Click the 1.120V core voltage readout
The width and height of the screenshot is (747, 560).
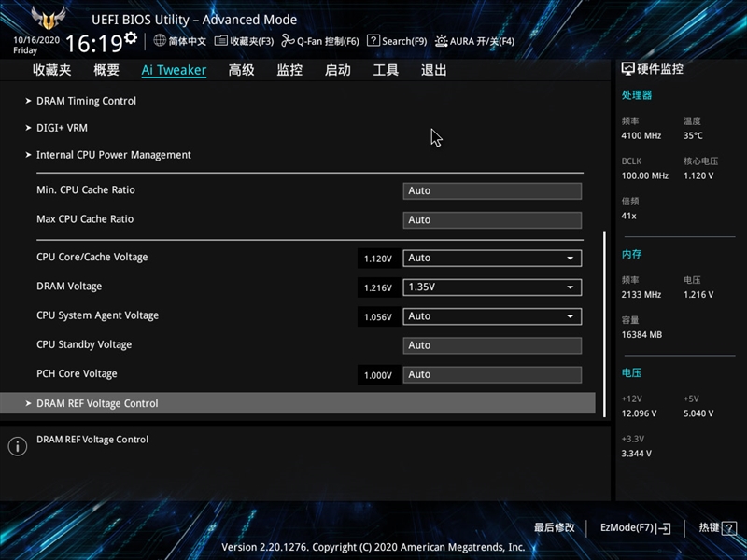pyautogui.click(x=378, y=259)
